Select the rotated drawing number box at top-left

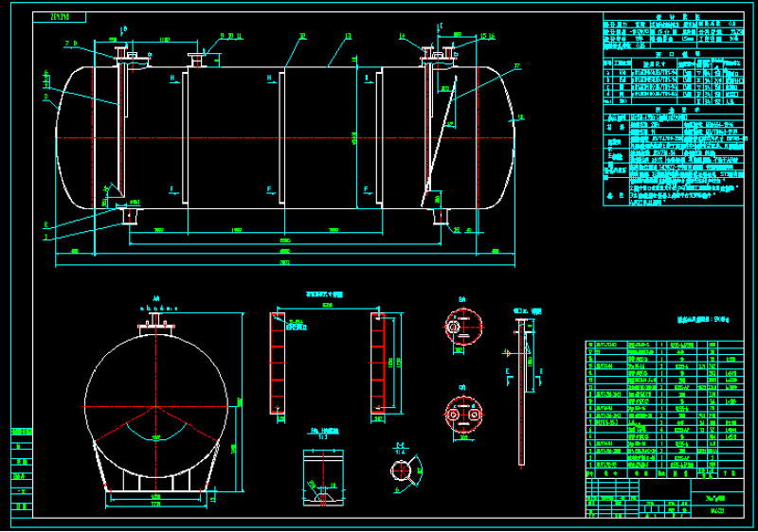click(60, 17)
